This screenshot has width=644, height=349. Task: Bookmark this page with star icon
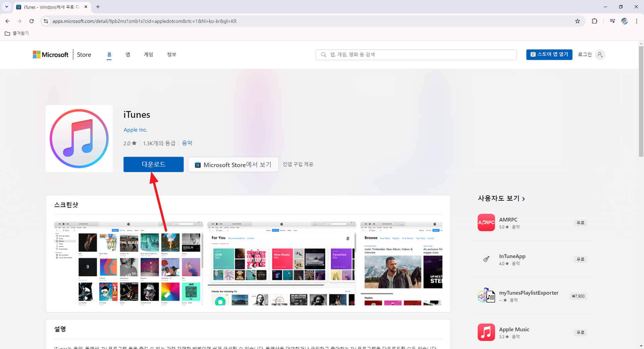[x=578, y=21]
